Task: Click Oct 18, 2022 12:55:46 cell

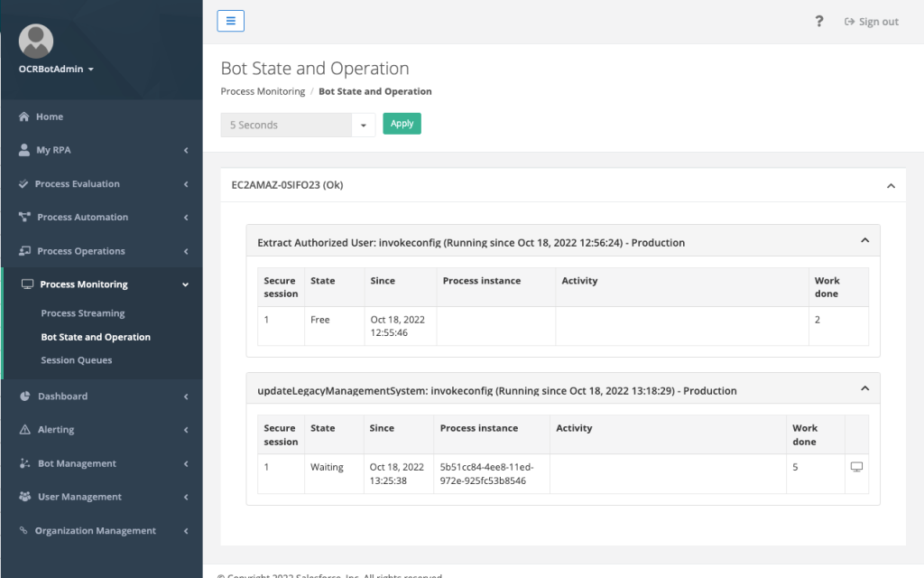Action: click(x=400, y=326)
